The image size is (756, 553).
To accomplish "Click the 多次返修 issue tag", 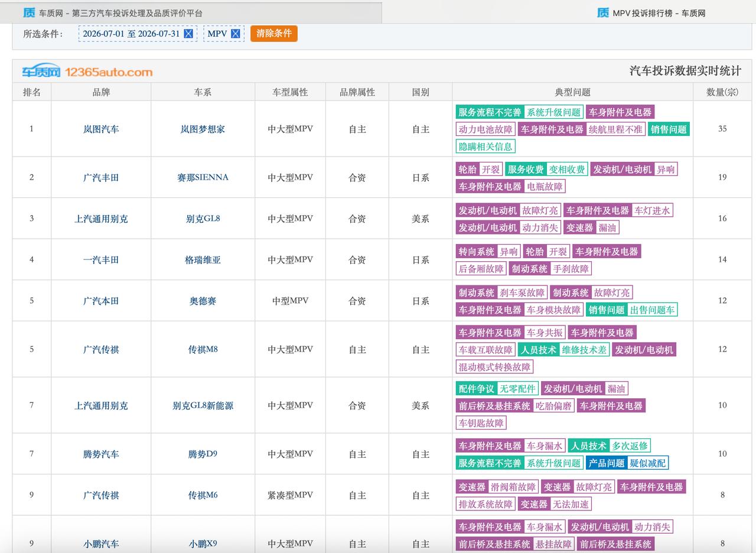I will 630,446.
